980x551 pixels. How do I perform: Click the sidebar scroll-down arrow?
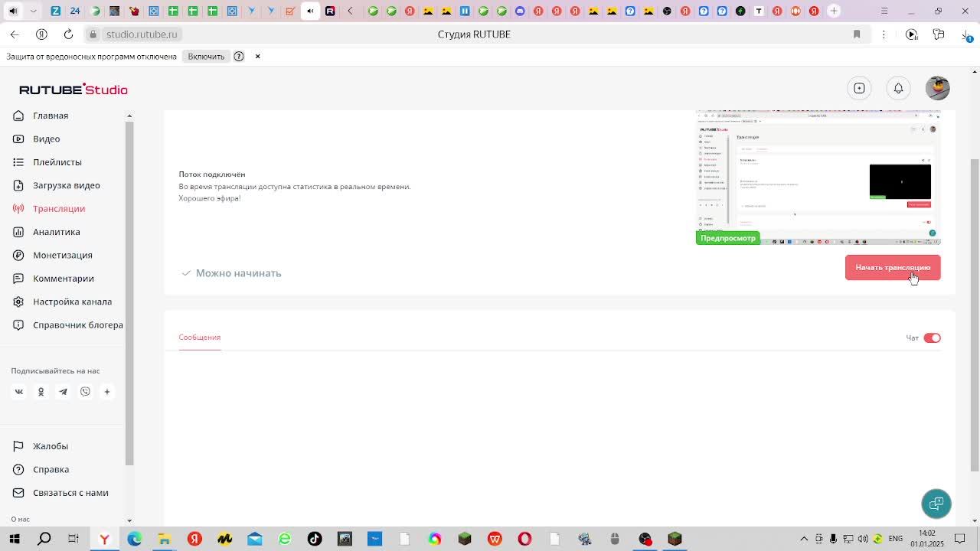(x=129, y=520)
